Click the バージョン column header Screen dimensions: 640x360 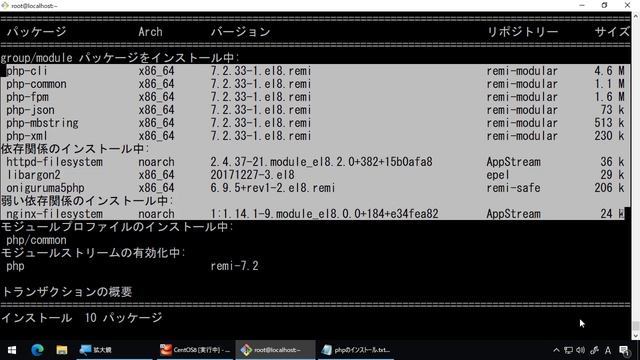point(240,32)
